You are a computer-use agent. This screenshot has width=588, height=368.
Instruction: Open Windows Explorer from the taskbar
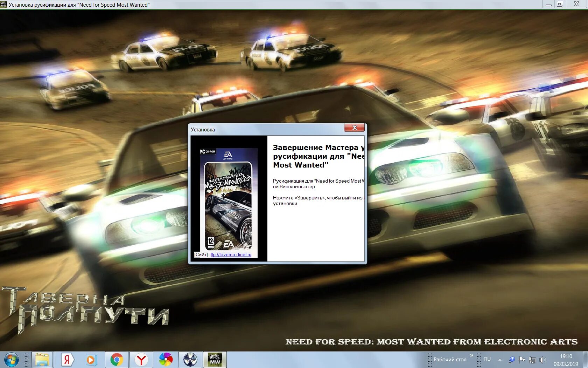(42, 360)
